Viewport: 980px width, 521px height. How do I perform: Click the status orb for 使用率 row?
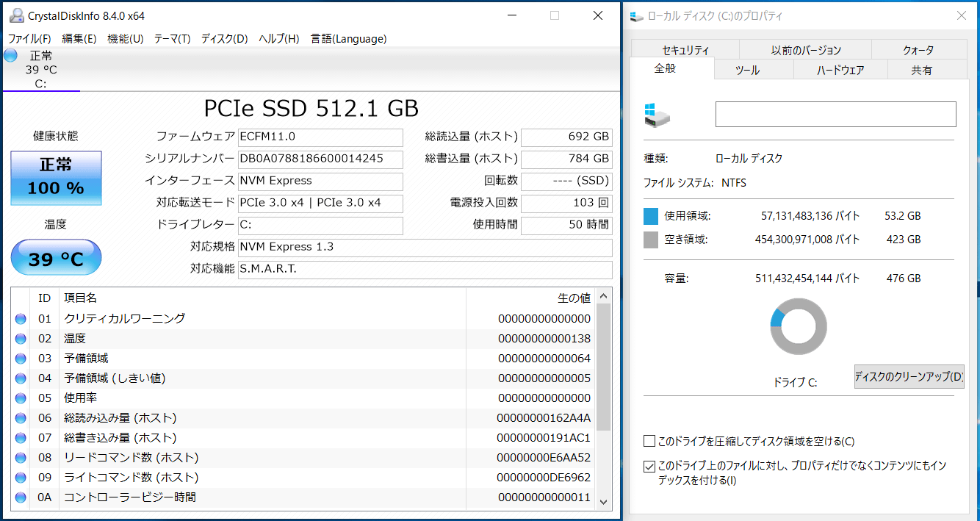pyautogui.click(x=21, y=398)
